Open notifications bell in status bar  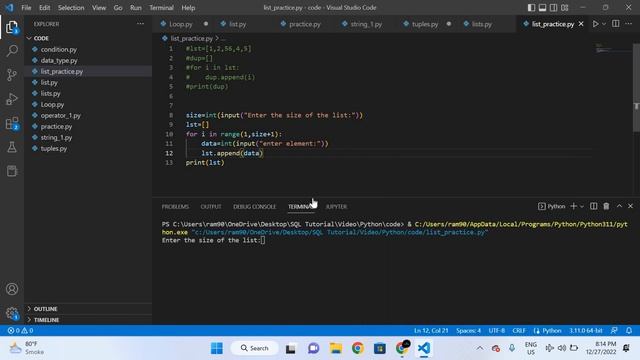(629, 330)
